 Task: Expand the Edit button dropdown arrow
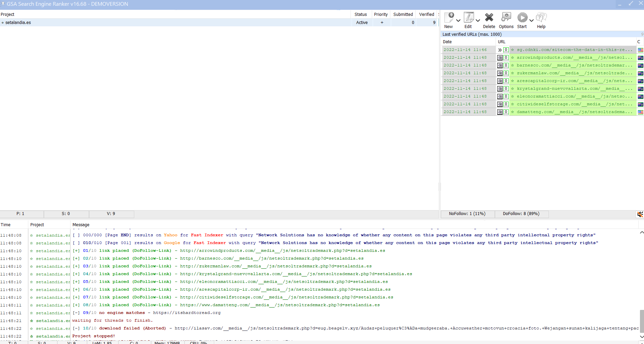478,21
